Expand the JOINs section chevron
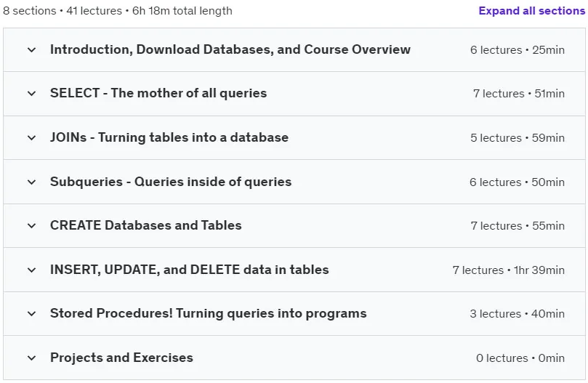This screenshot has width=588, height=383. pyautogui.click(x=32, y=137)
